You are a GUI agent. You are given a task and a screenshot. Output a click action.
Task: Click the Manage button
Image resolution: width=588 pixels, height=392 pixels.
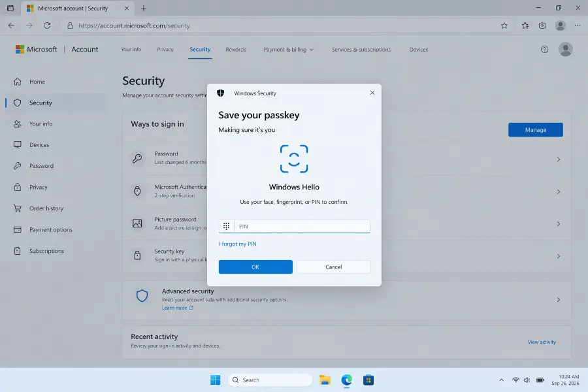click(x=536, y=130)
